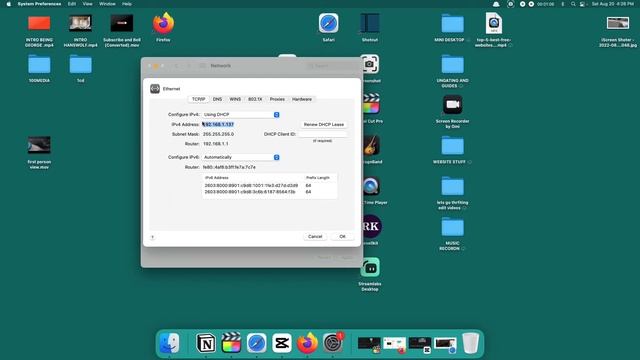This screenshot has width=640, height=360.
Task: Open Final Cut Pro from the dock
Action: click(231, 343)
